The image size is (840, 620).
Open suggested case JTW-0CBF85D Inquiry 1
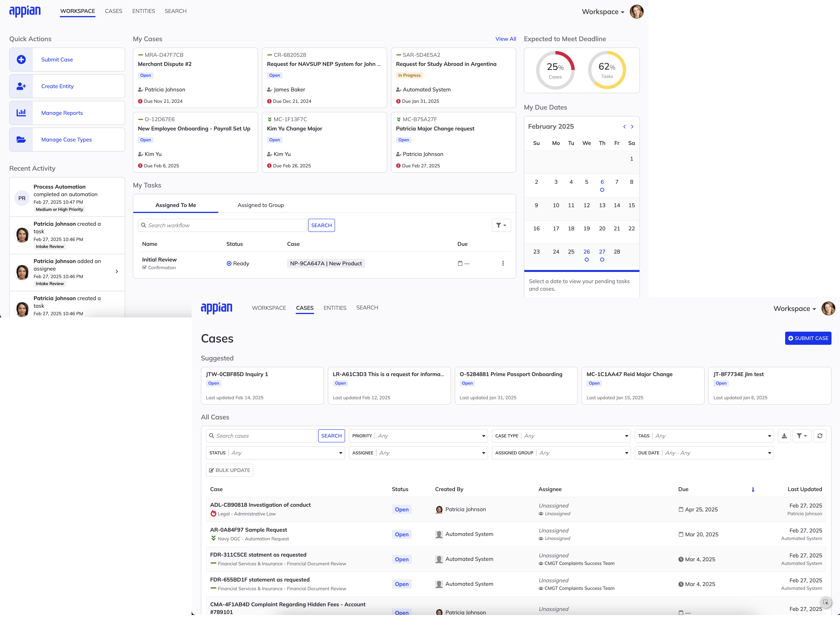tap(262, 385)
